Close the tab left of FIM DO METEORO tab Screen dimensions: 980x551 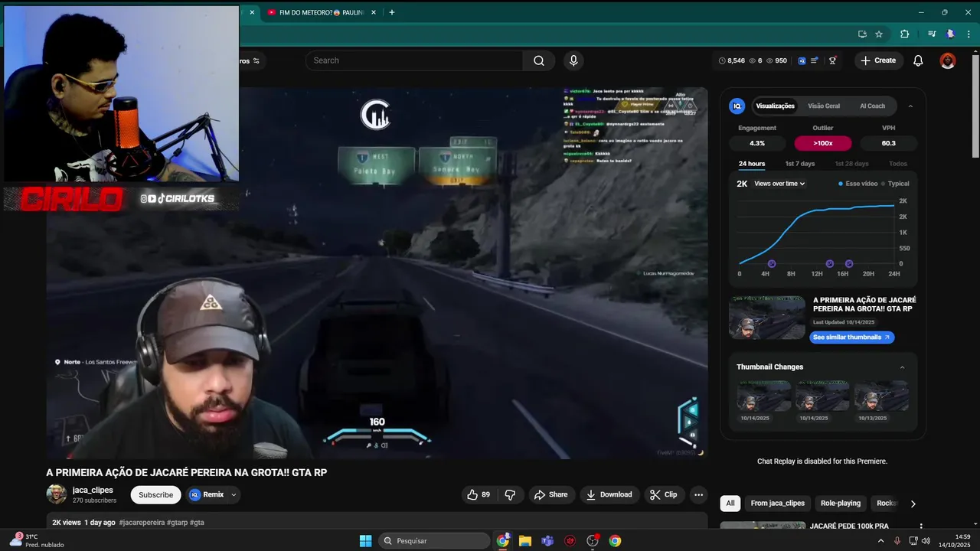[x=252, y=12]
